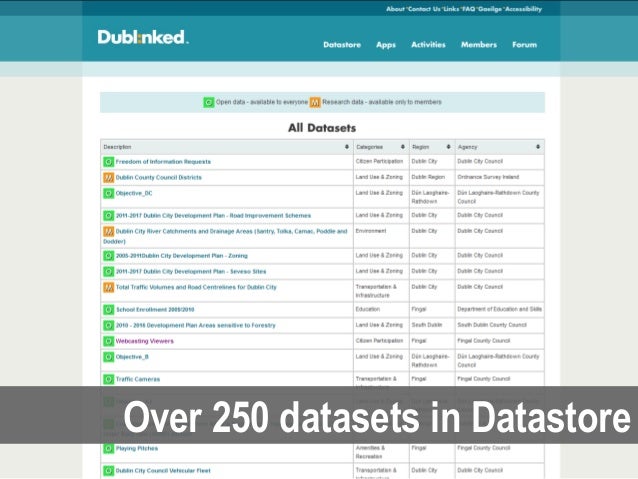Viewport: 638px width, 479px height.
Task: Click open-data icon beside Seveso Sites dataset
Action: click(x=108, y=271)
